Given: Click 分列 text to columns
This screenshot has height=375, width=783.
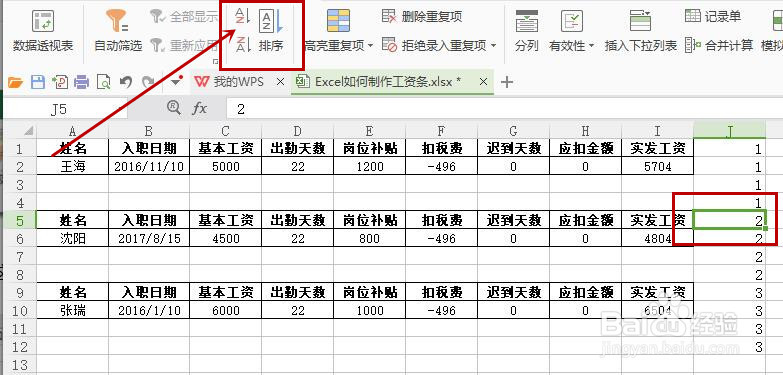Looking at the screenshot, I should tap(527, 31).
